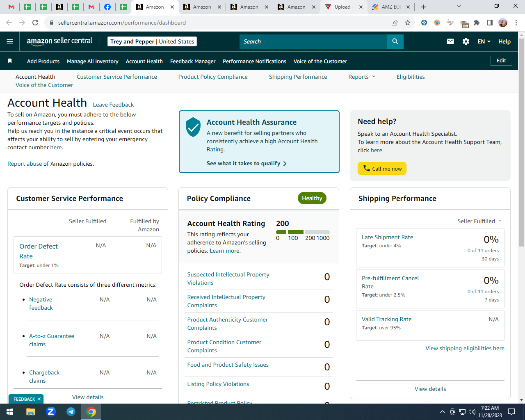525x420 pixels.
Task: Click the share this page icon
Action: click(395, 23)
